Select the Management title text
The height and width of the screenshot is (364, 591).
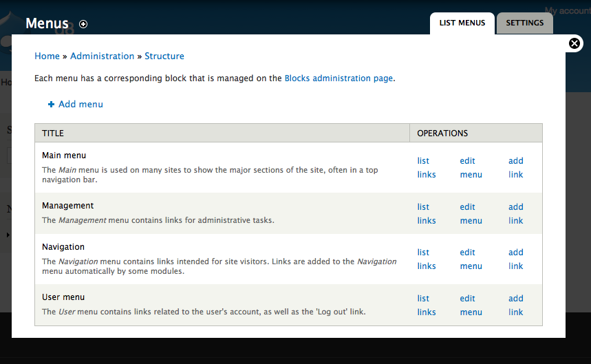(x=68, y=206)
